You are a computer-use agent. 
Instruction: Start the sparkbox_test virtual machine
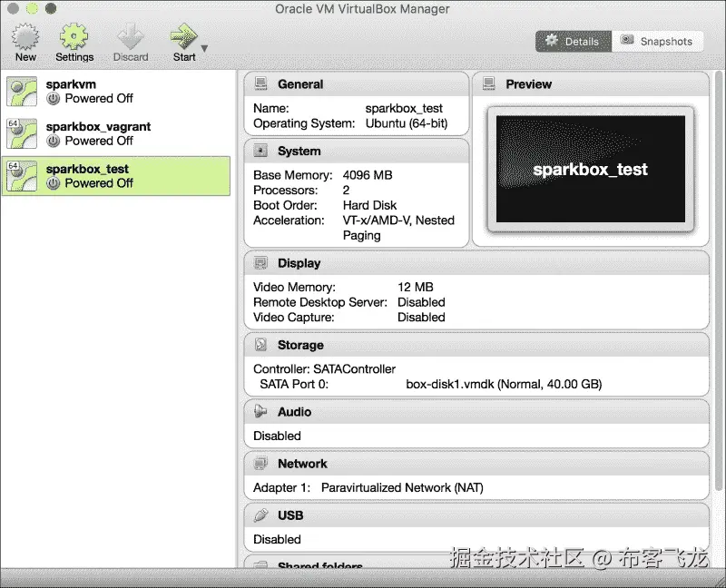click(x=181, y=36)
